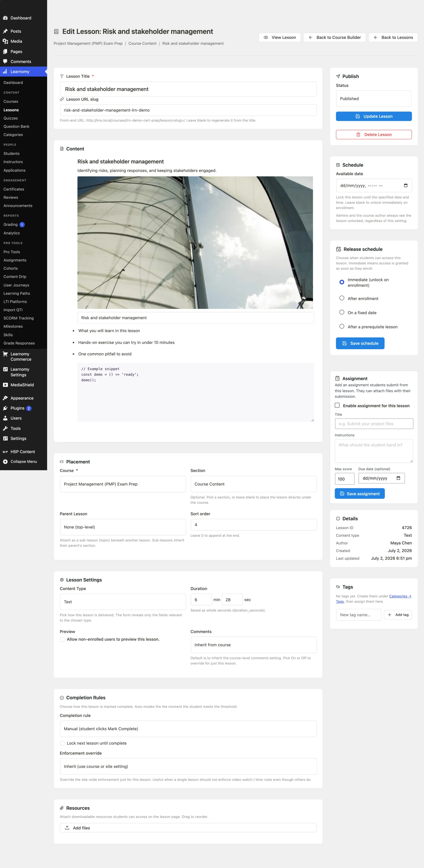Click the MediaShield play icon
This screenshot has height=868, width=424.
pos(5,385)
